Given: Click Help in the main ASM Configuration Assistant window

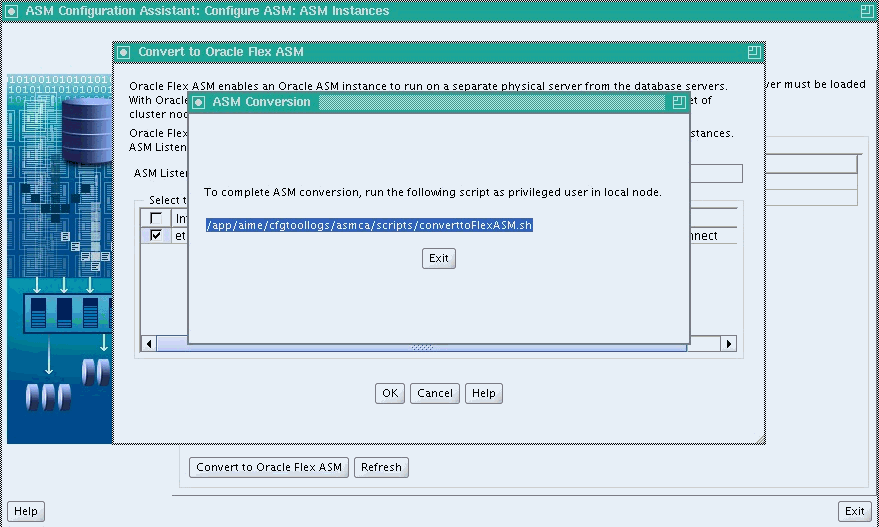Looking at the screenshot, I should point(26,511).
